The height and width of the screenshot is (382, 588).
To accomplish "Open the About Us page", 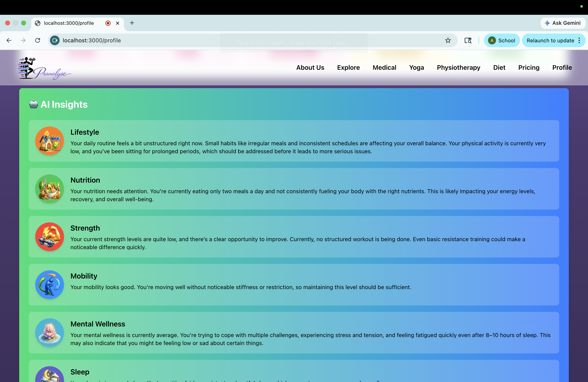I will pos(310,68).
